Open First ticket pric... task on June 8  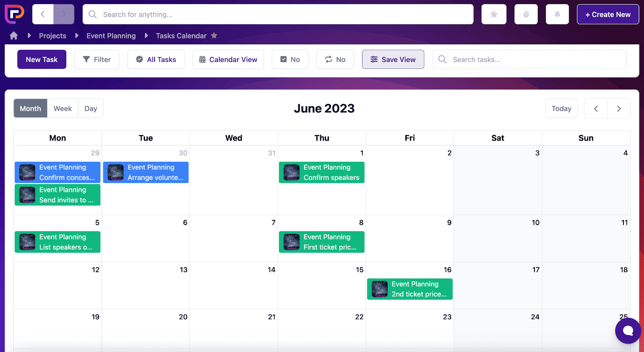322,242
